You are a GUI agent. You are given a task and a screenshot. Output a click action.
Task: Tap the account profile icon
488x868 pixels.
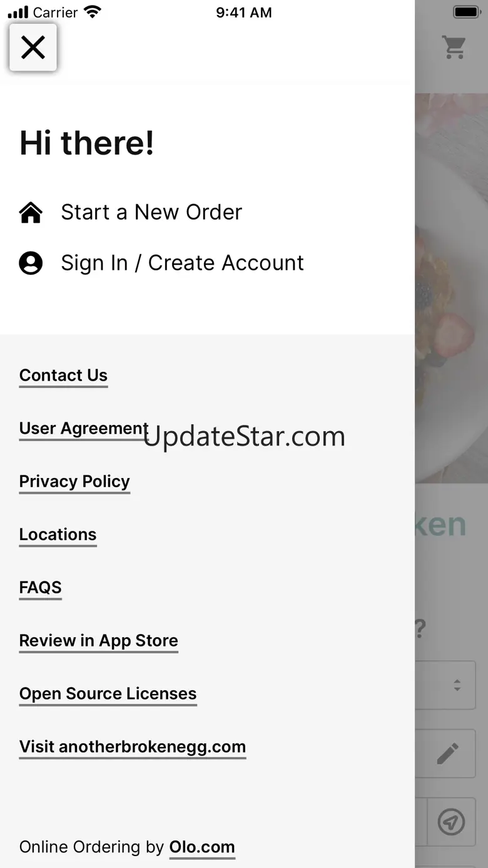click(x=31, y=263)
